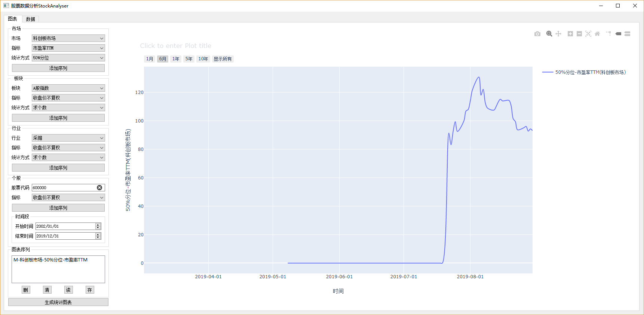Select the 图表 tab

pyautogui.click(x=13, y=19)
